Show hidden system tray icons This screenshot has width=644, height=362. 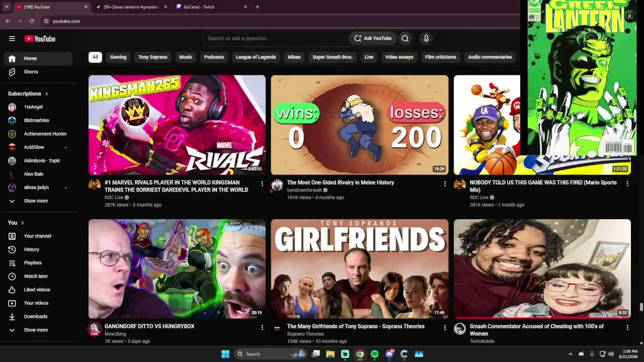tap(570, 354)
